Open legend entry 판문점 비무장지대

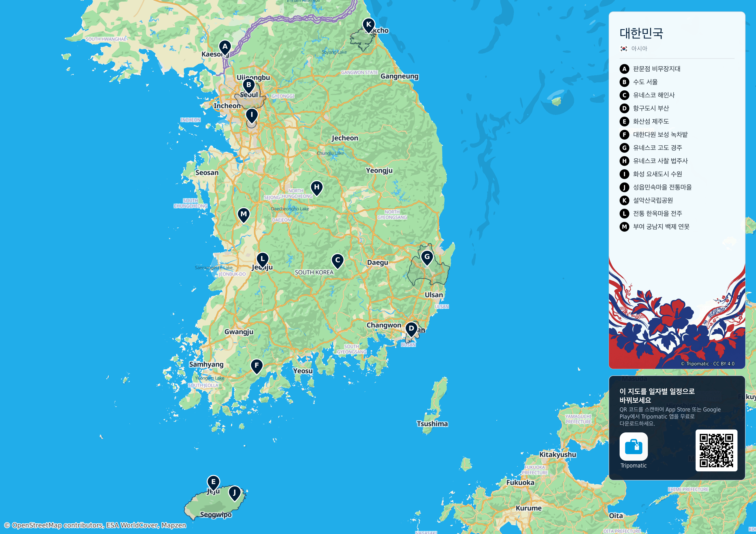650,69
